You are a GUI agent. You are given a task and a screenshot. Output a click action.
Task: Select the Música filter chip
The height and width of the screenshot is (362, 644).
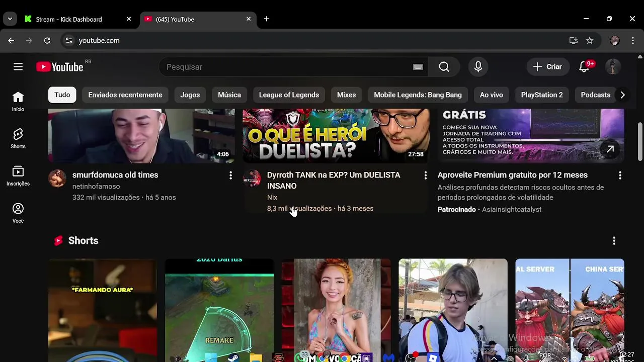(229, 95)
